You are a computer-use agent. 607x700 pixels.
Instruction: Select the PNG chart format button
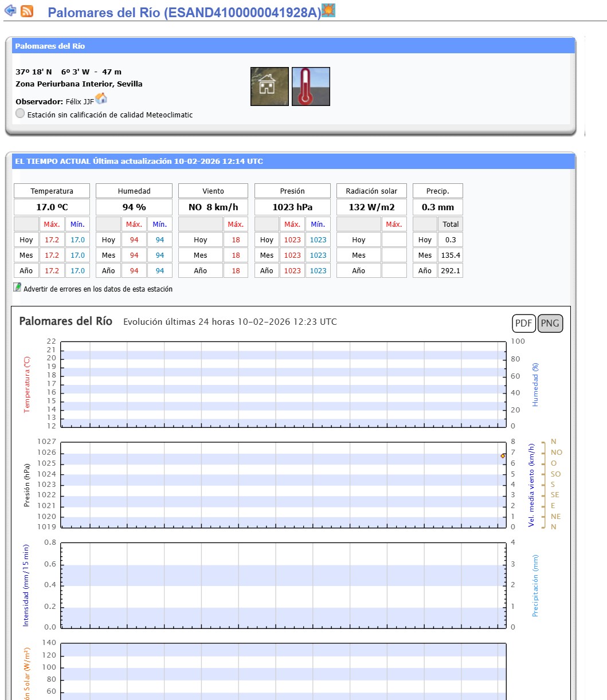(x=550, y=323)
